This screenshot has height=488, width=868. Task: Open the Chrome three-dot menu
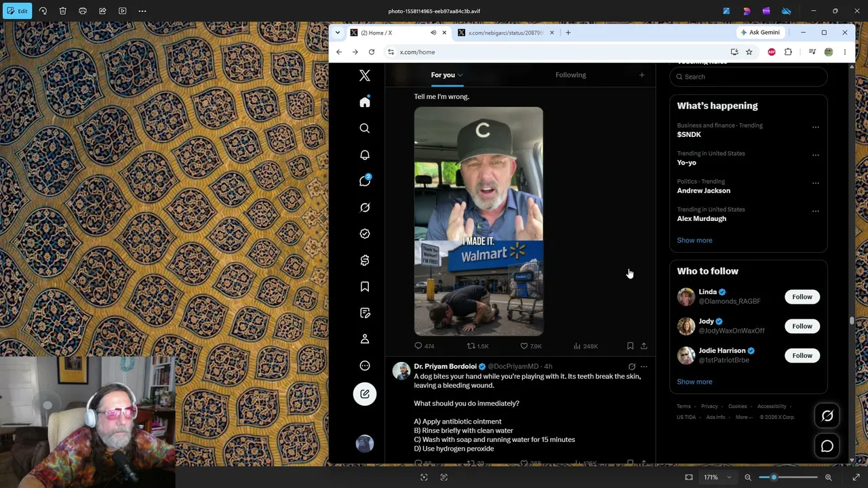(x=845, y=52)
